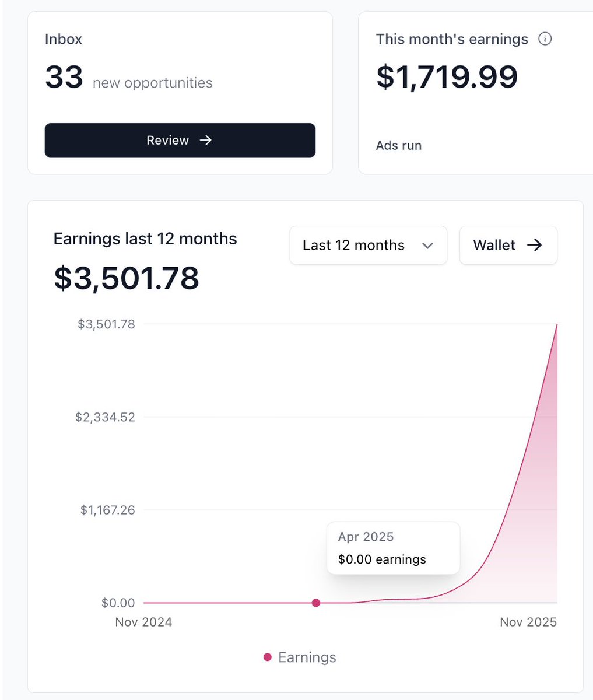Select the Earnings legend item
Screen dimensions: 593x700
[299, 657]
